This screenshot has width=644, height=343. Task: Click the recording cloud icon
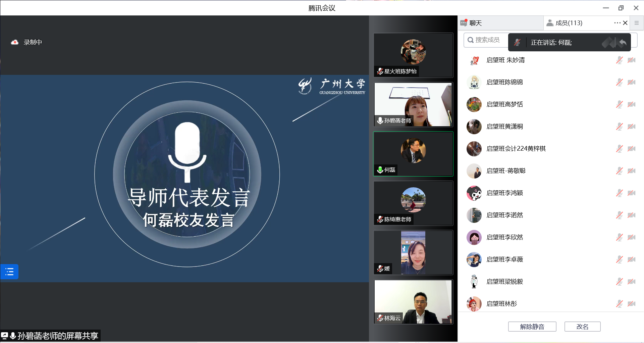pyautogui.click(x=14, y=42)
